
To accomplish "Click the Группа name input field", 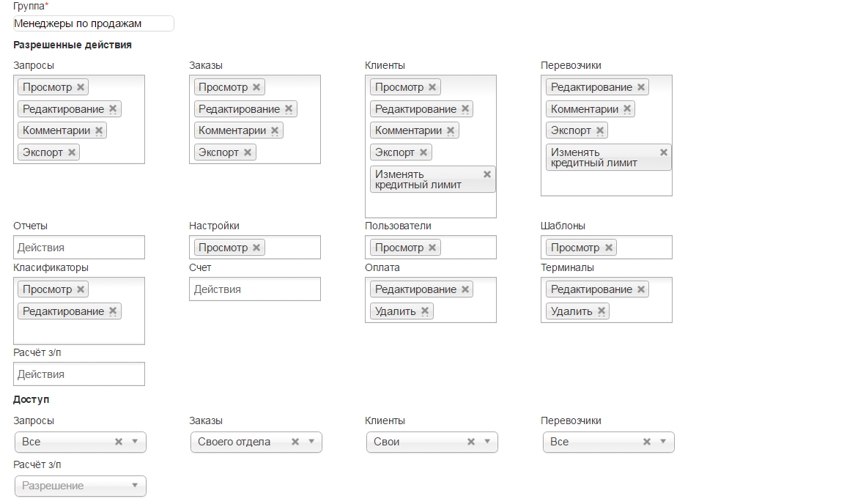I will tap(93, 23).
